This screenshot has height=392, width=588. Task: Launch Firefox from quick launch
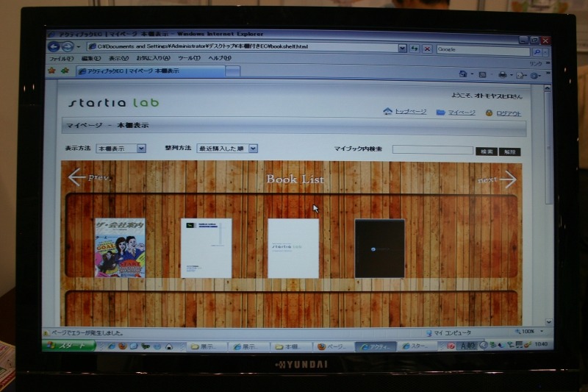pyautogui.click(x=122, y=346)
